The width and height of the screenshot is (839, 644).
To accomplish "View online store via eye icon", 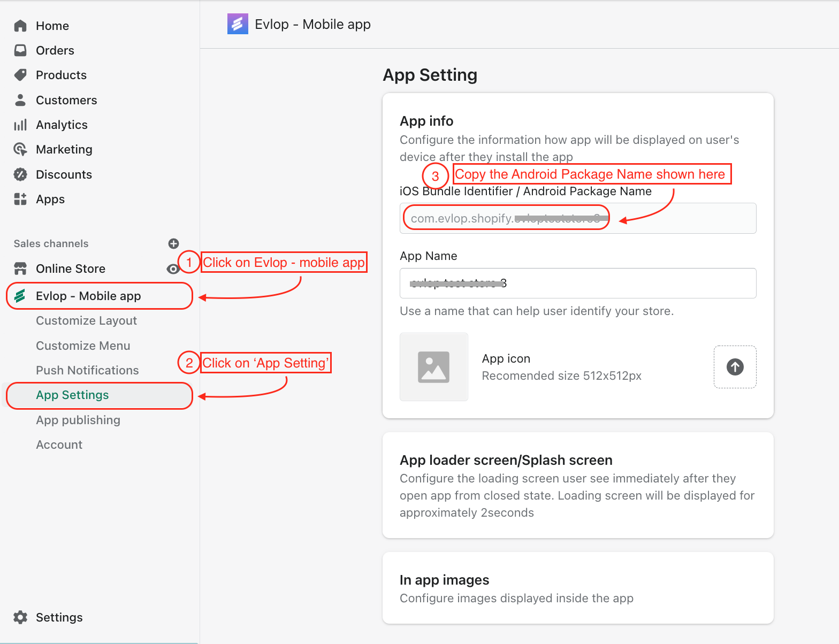I will click(173, 269).
